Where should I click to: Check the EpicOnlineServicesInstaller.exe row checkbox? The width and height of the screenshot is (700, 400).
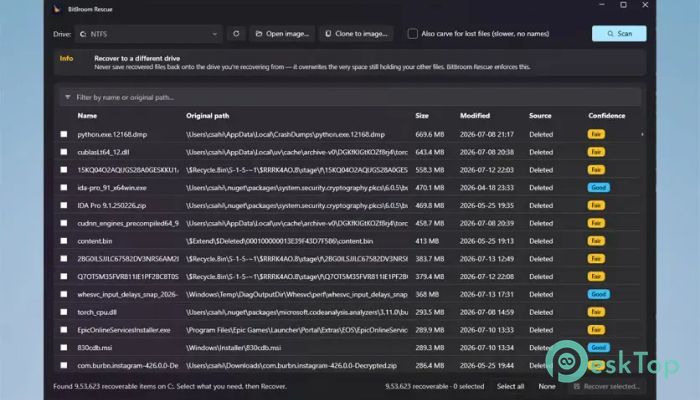pos(64,329)
